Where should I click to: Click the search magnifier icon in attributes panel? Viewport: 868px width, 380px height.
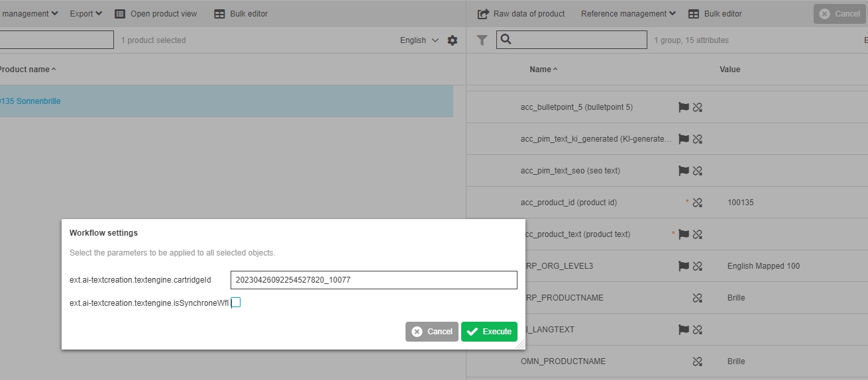[x=506, y=40]
